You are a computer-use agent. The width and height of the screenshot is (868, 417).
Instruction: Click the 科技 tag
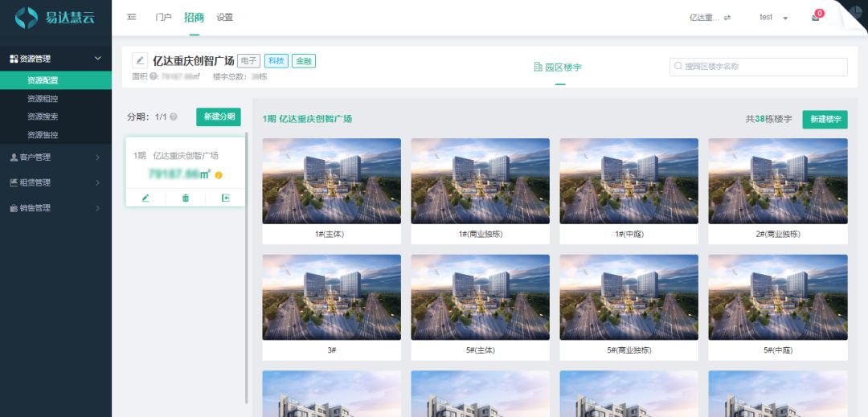click(x=276, y=61)
